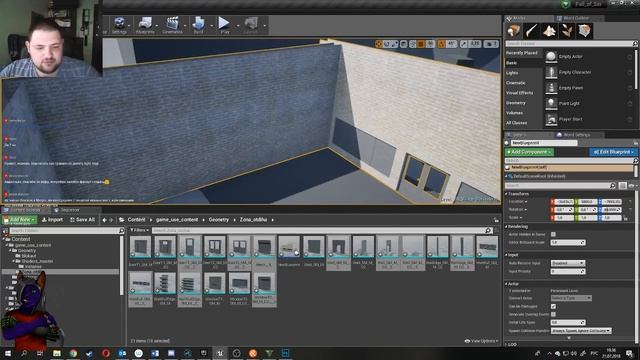Toggle scale snap icon in viewport
640x360 pixels.
click(x=463, y=44)
